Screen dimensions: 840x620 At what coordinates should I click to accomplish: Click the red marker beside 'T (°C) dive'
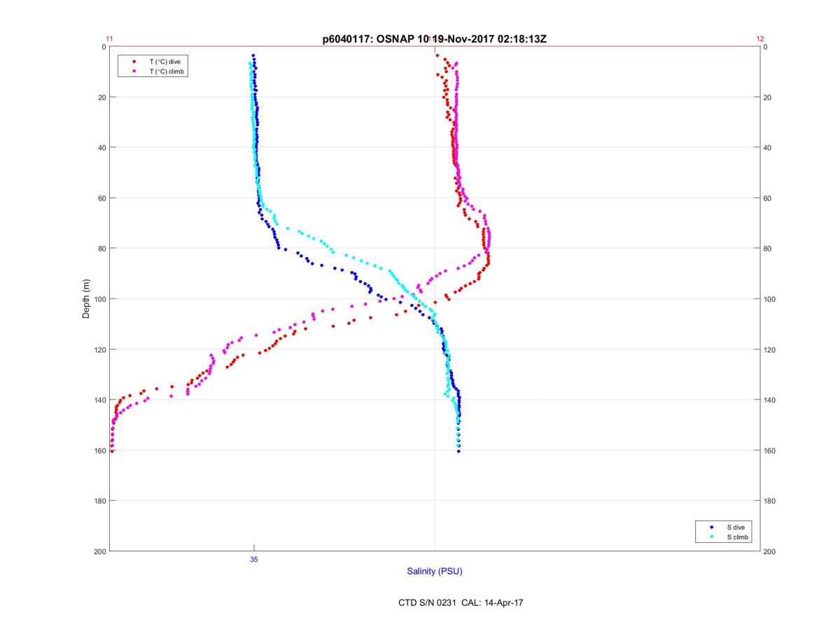(x=134, y=62)
